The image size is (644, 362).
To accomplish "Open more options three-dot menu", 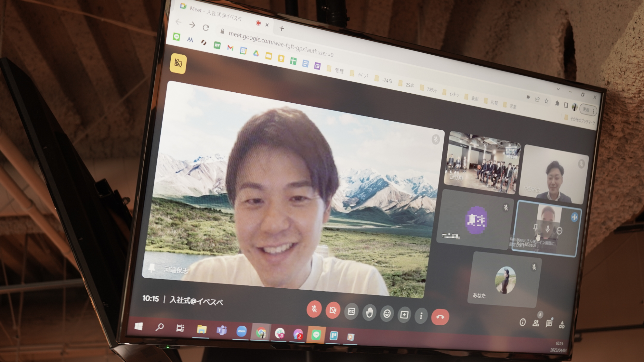I will [421, 316].
